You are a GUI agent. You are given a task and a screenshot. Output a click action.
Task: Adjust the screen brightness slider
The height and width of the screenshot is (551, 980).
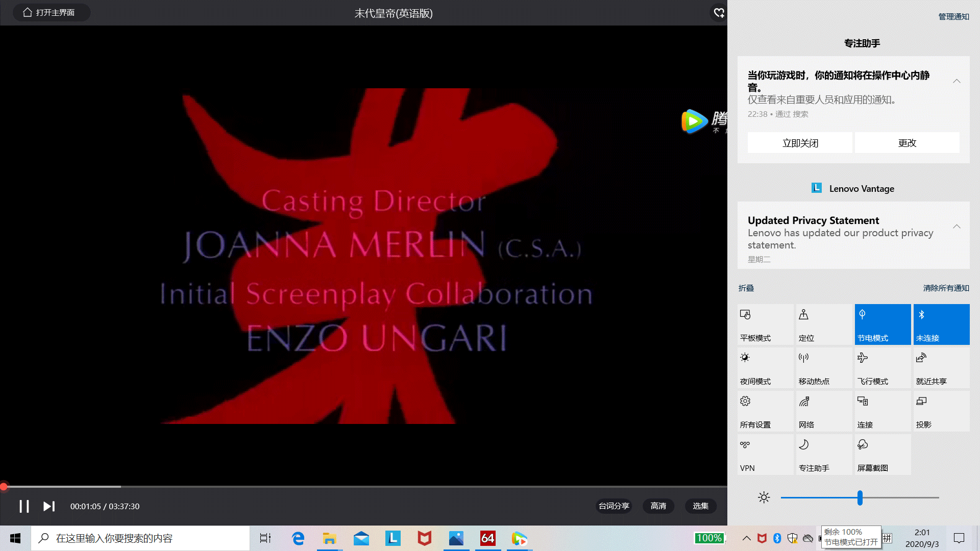coord(860,497)
